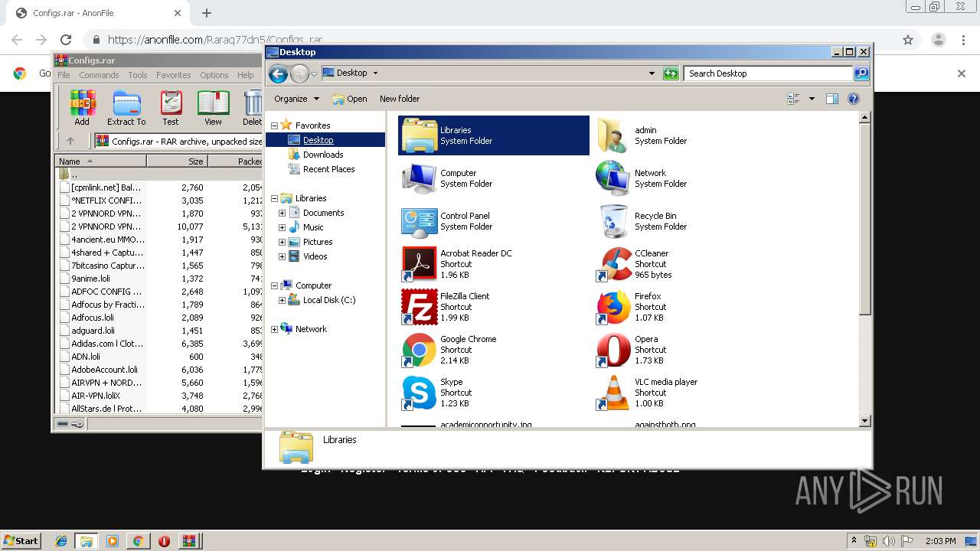980x551 pixels.
Task: Click the Windows Start button
Action: click(x=21, y=540)
